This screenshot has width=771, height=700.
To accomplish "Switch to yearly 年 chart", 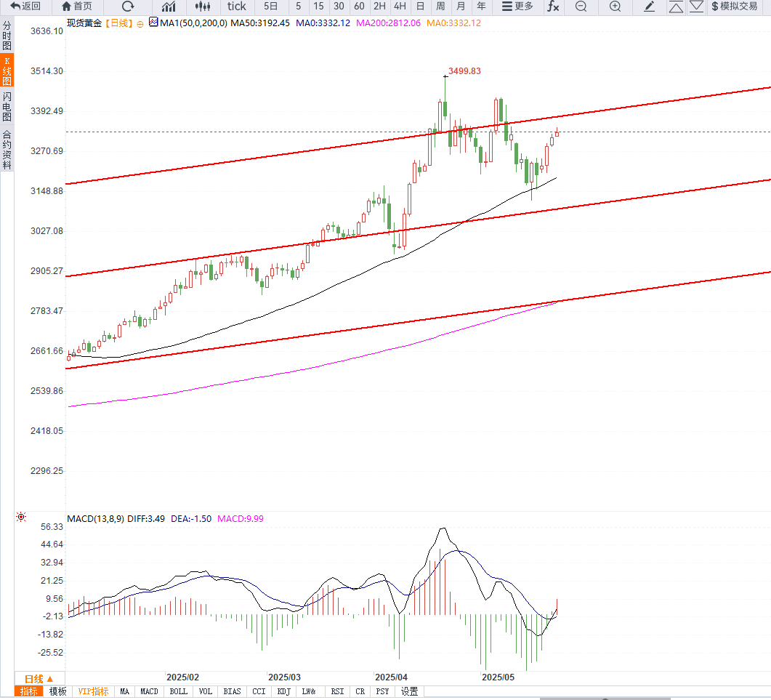I will tap(481, 7).
